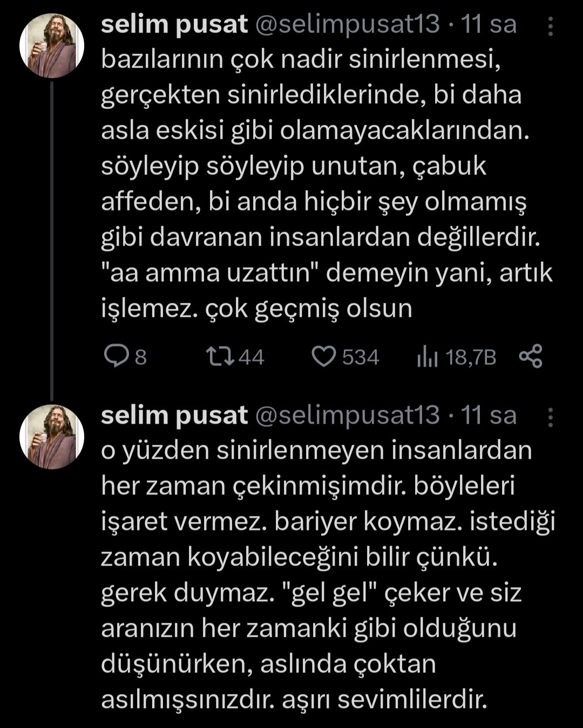Open the profile avatar of second tweet
The height and width of the screenshot is (728, 583).
point(52,437)
